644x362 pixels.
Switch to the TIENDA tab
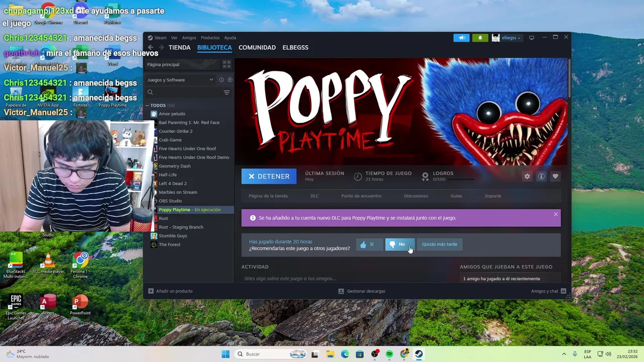point(180,47)
